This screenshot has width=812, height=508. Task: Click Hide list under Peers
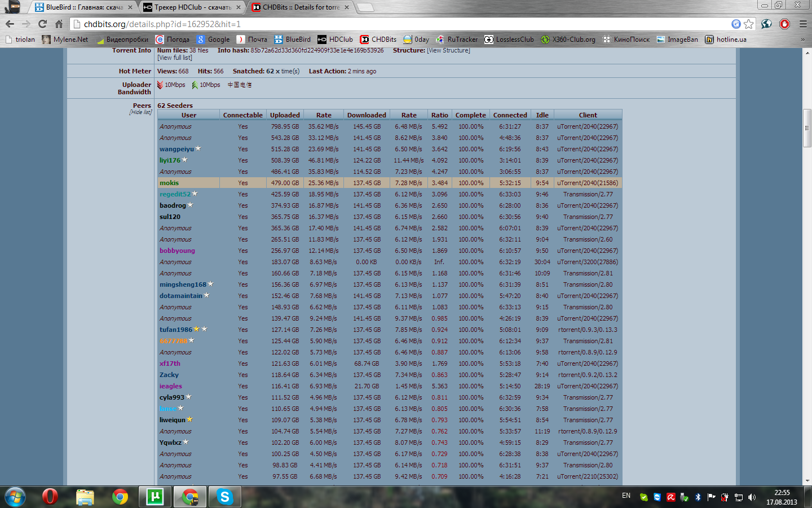coord(140,112)
